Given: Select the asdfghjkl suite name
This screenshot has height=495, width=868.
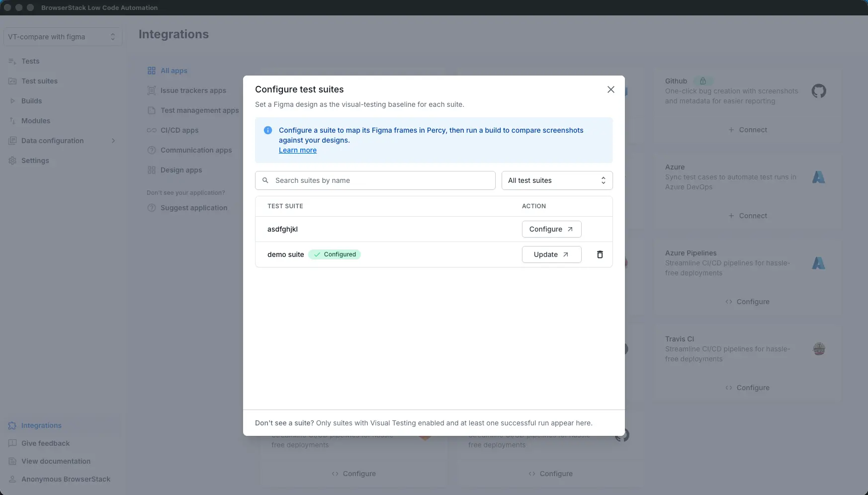Looking at the screenshot, I should coord(282,229).
